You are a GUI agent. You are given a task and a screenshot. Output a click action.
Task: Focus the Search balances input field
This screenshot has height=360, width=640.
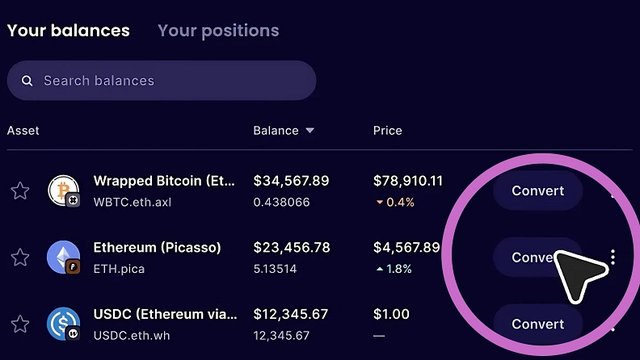[x=162, y=81]
